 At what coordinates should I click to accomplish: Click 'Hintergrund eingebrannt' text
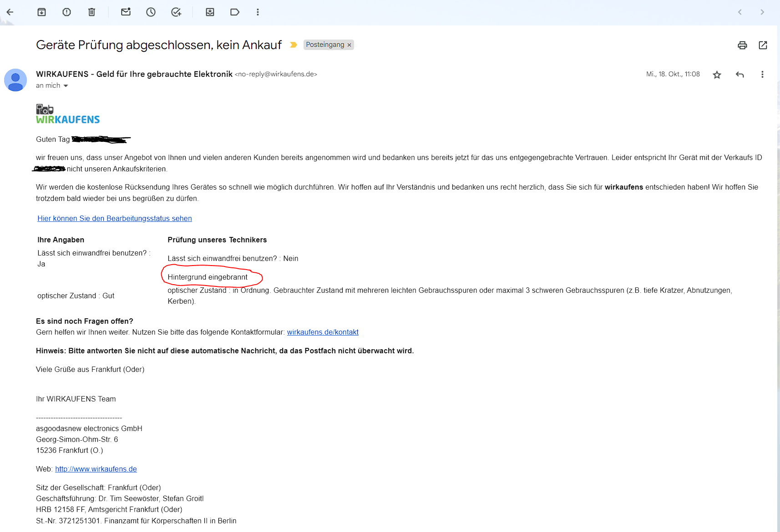click(208, 277)
